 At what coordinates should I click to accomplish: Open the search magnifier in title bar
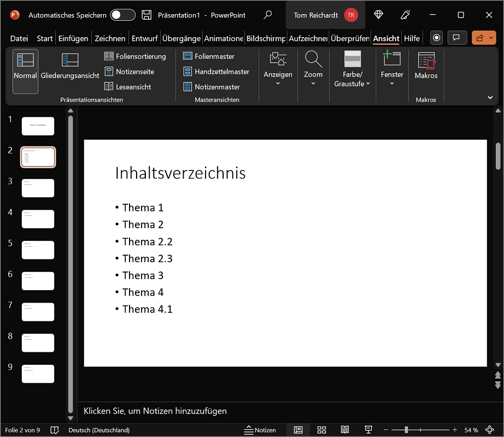[x=267, y=15]
